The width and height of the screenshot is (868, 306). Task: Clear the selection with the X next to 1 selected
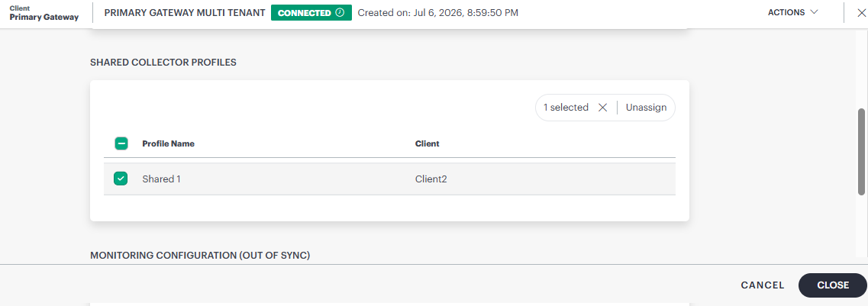point(603,108)
